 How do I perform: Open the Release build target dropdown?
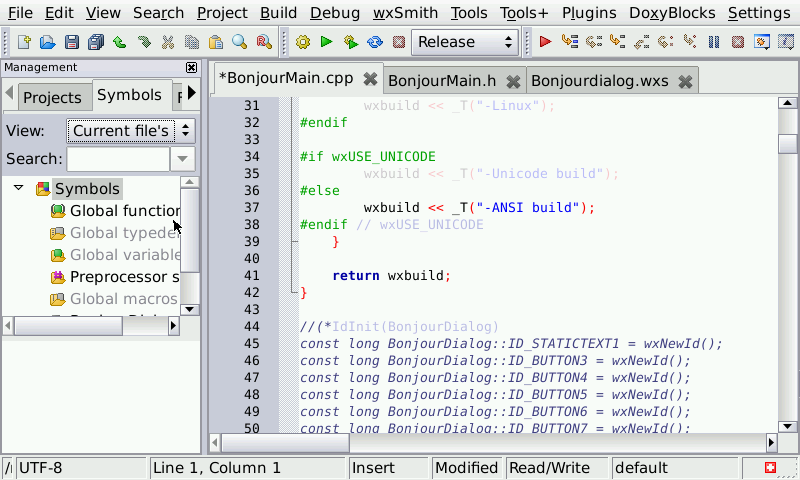click(x=464, y=42)
